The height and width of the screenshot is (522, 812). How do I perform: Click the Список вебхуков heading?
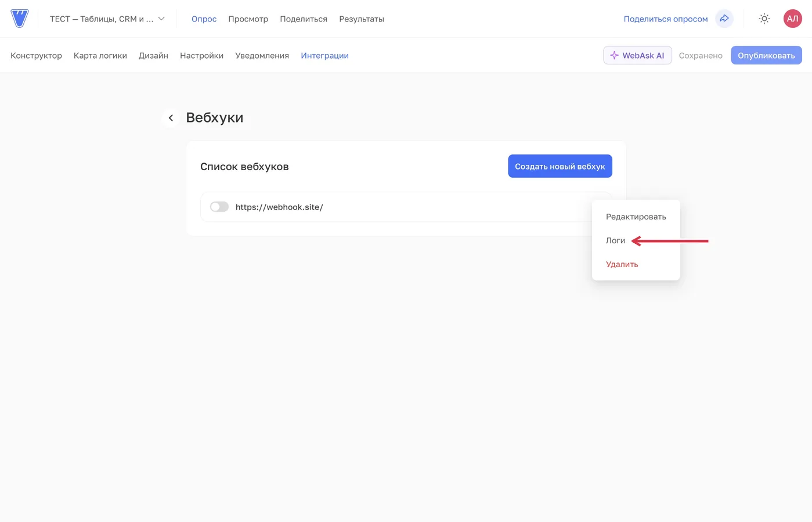click(244, 167)
